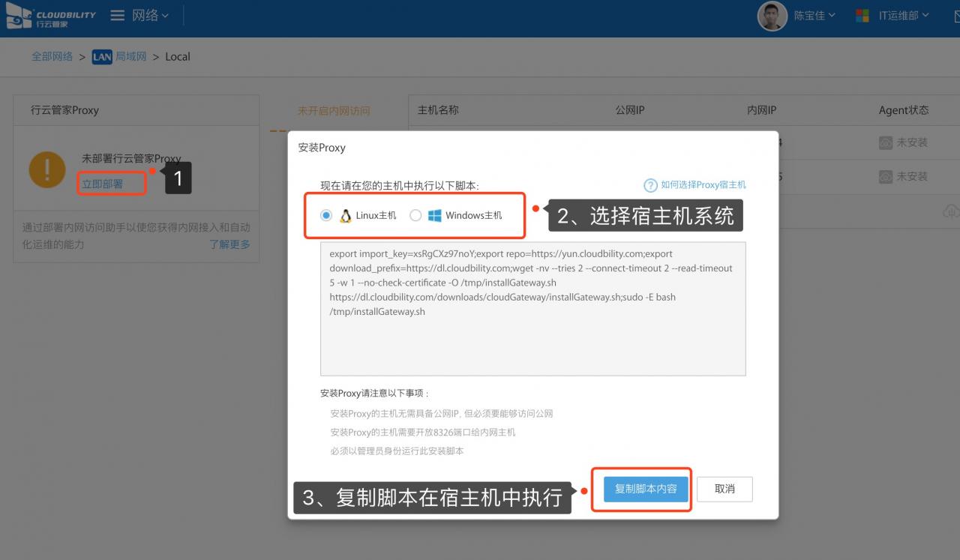The width and height of the screenshot is (960, 560).
Task: Click the note 必须以管理员身份运行此安装脚本
Action: [x=397, y=451]
